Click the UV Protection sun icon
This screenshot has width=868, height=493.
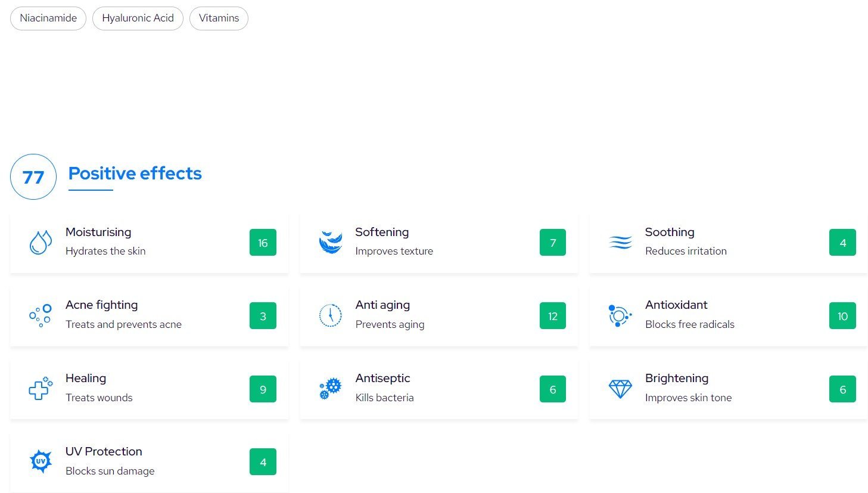point(41,462)
